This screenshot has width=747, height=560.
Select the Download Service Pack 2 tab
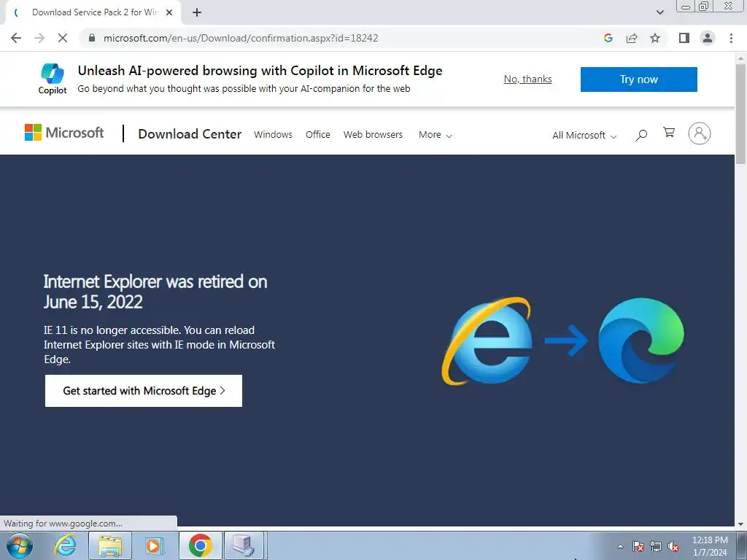(93, 13)
